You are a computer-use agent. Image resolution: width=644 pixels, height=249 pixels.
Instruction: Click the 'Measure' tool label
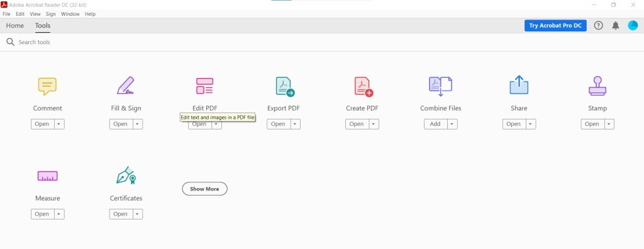tap(48, 199)
